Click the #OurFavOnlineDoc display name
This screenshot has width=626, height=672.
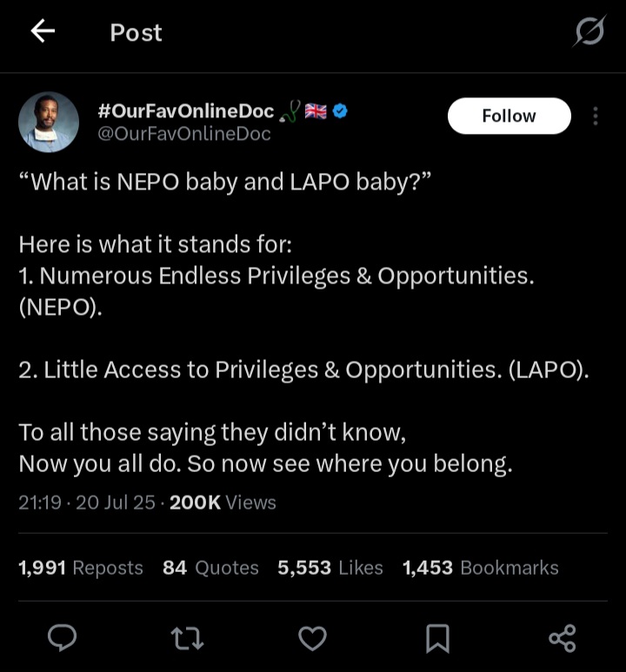tap(186, 111)
